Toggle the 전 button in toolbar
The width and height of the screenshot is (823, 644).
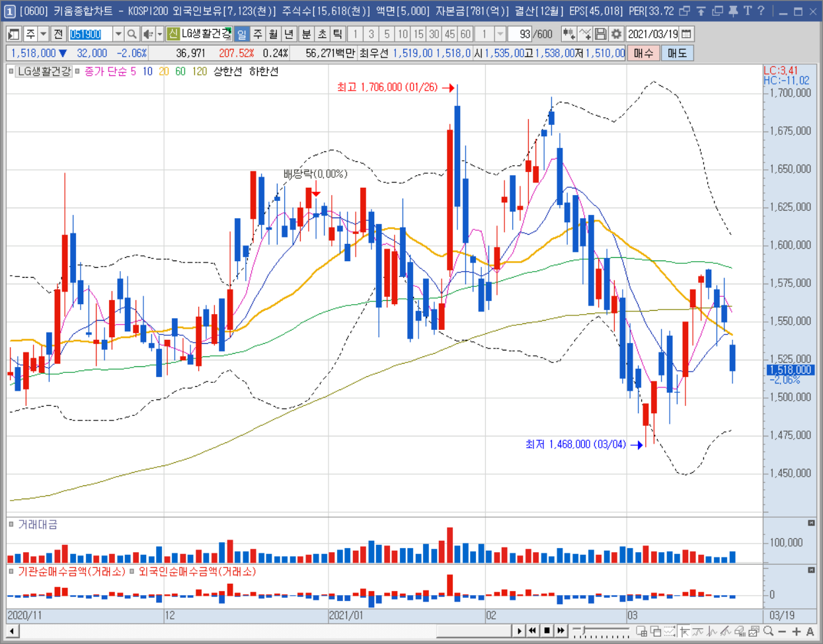click(58, 34)
